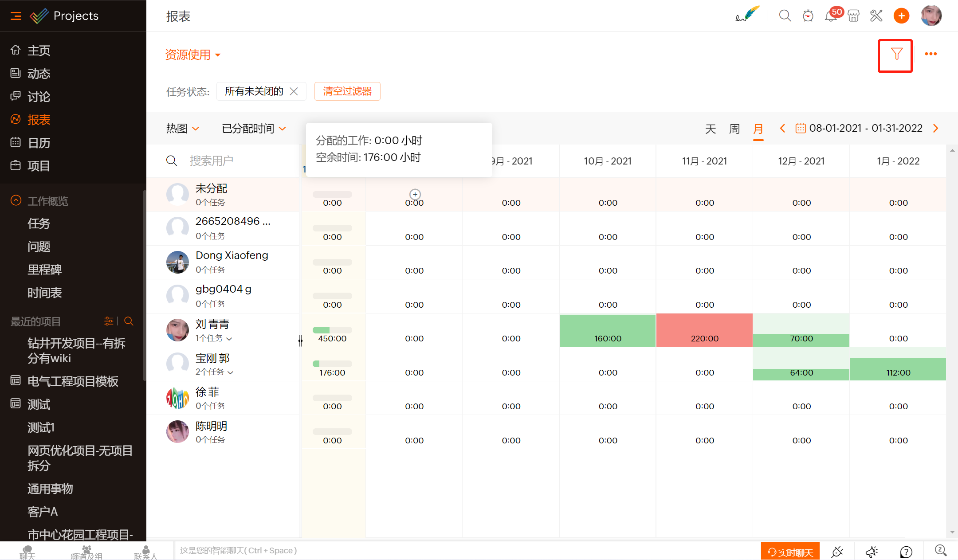
Task: Open the timer clock icon
Action: click(808, 16)
